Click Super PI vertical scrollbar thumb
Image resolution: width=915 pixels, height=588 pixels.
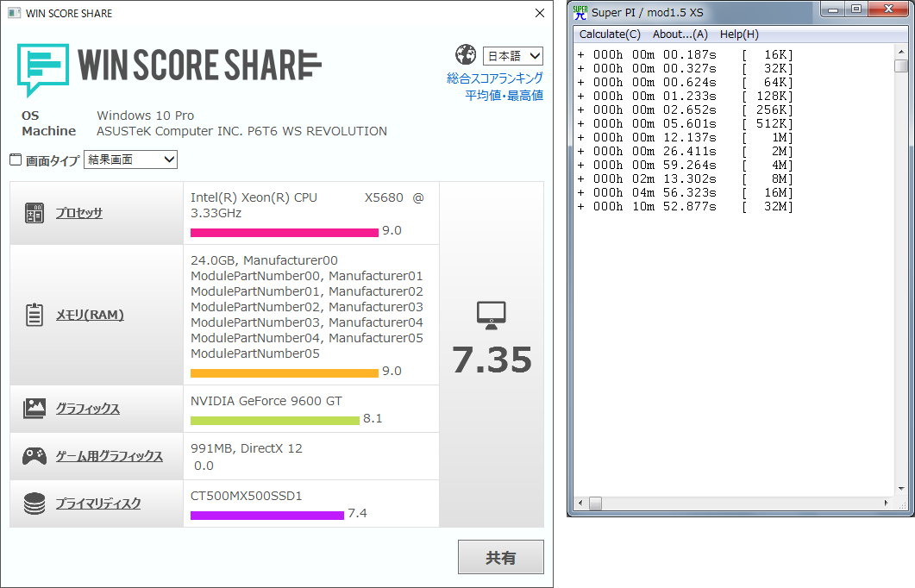point(901,66)
